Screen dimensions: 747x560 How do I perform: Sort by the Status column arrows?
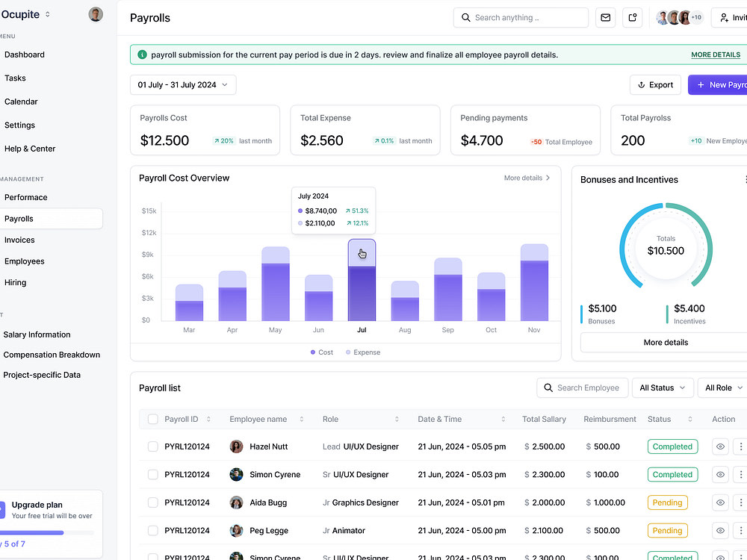[689, 419]
